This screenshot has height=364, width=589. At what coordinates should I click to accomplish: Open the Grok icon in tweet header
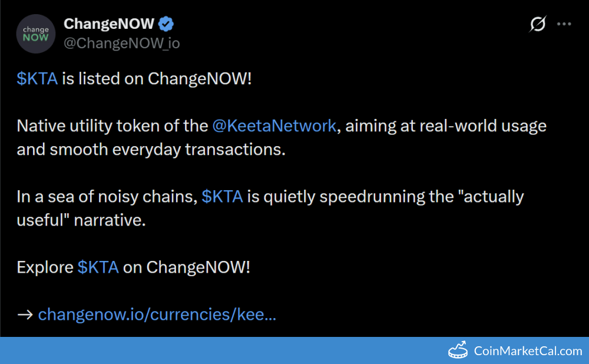(538, 24)
